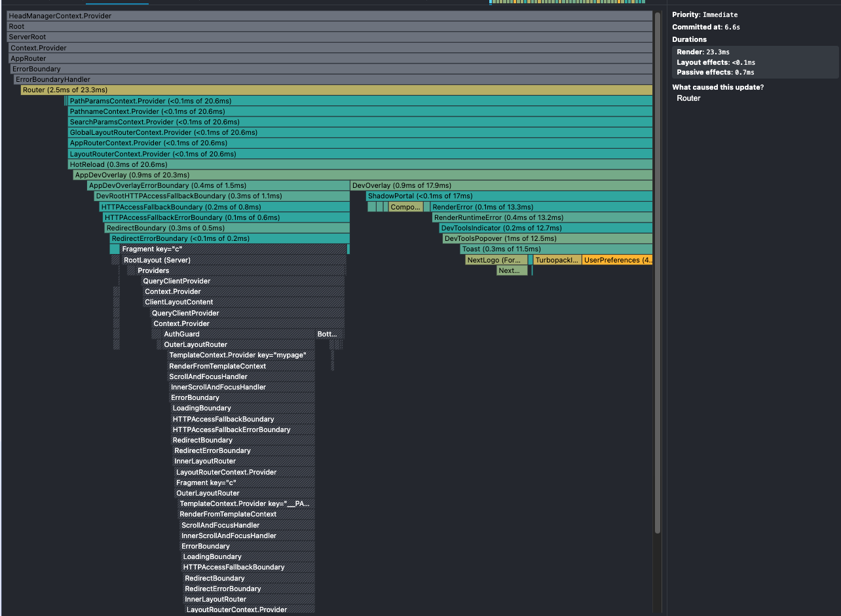Select RedirectErrorBoundary (<0.1ms of 0.2ms) bar
The image size is (841, 616).
(x=230, y=238)
